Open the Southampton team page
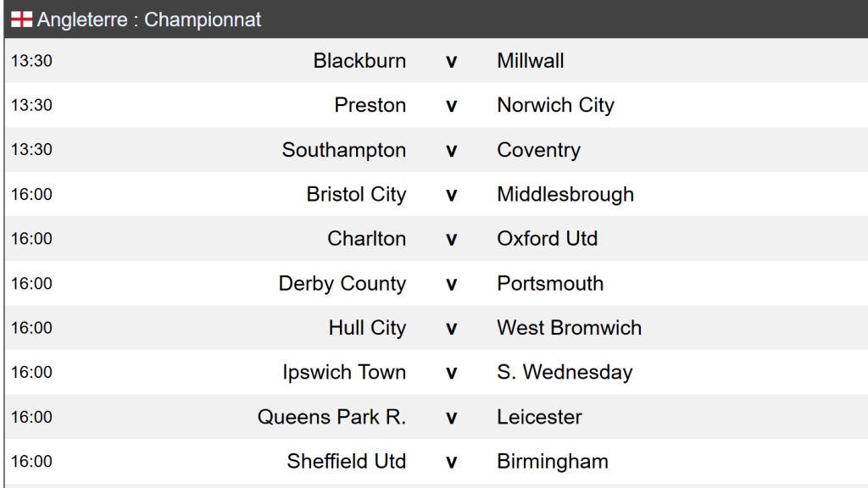The image size is (868, 488). coord(344,150)
